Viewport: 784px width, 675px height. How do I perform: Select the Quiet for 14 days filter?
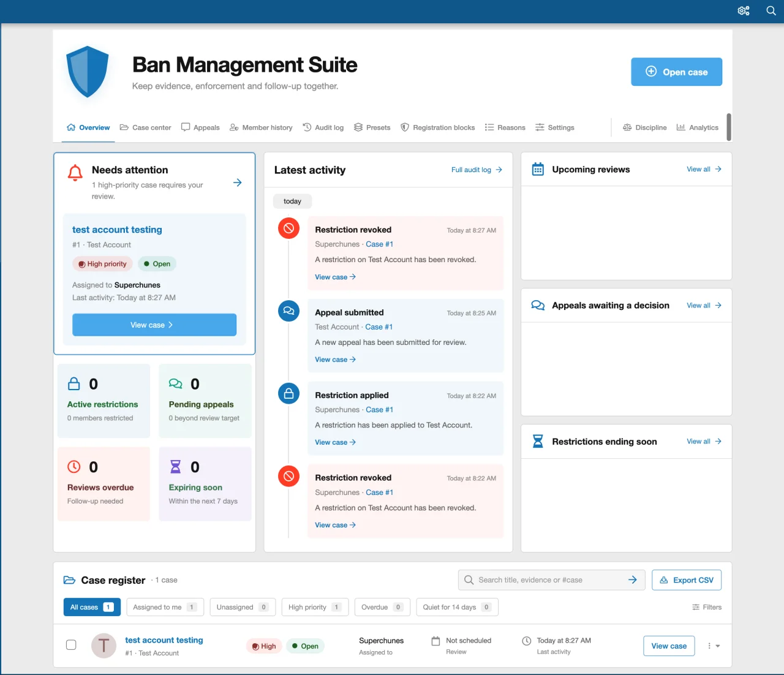click(x=457, y=607)
